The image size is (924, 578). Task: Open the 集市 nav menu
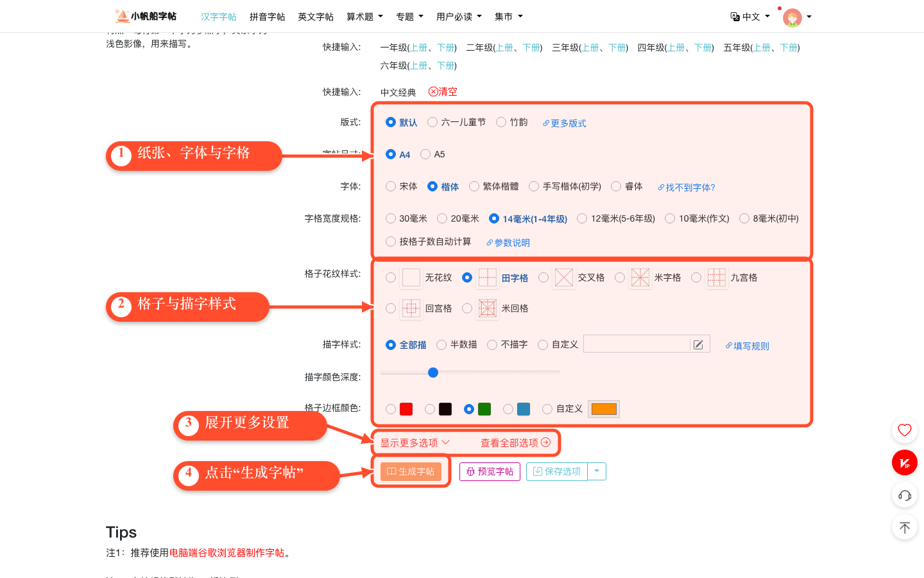coord(508,17)
